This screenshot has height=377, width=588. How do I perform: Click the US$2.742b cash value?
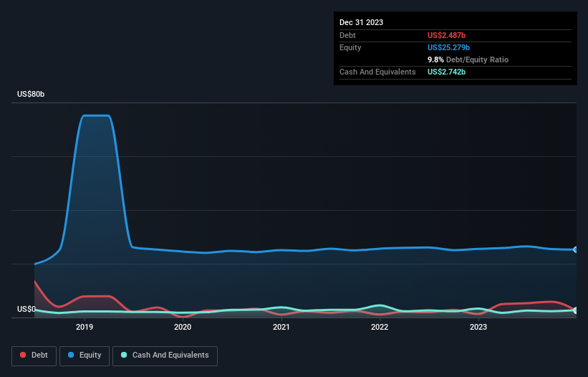pyautogui.click(x=446, y=72)
